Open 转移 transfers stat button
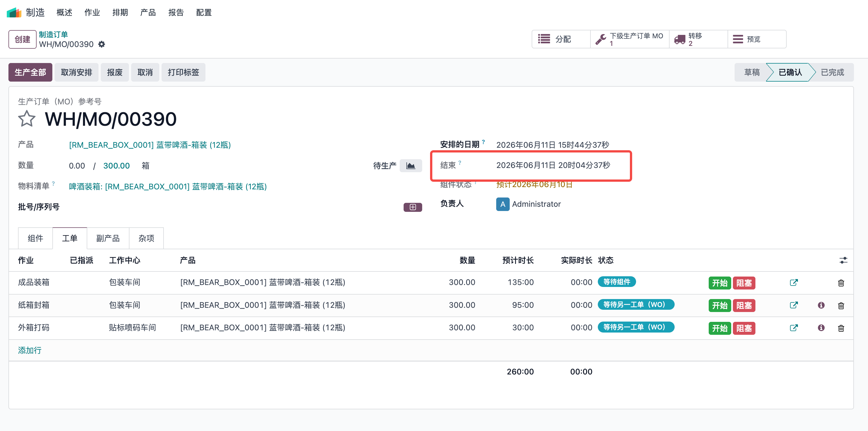The height and width of the screenshot is (431, 868). (699, 39)
